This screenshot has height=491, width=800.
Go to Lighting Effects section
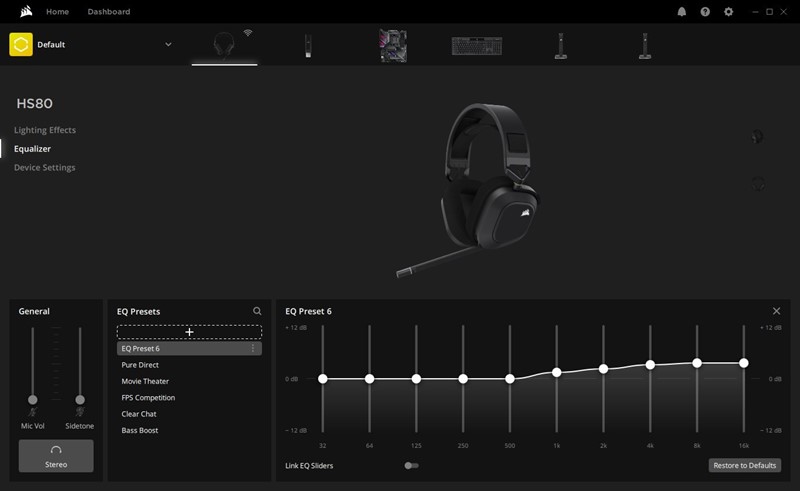pos(45,130)
